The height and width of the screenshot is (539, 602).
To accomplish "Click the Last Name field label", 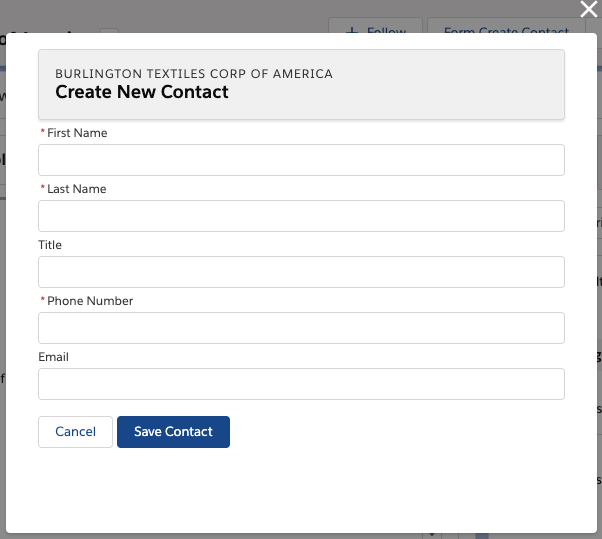I will (76, 189).
